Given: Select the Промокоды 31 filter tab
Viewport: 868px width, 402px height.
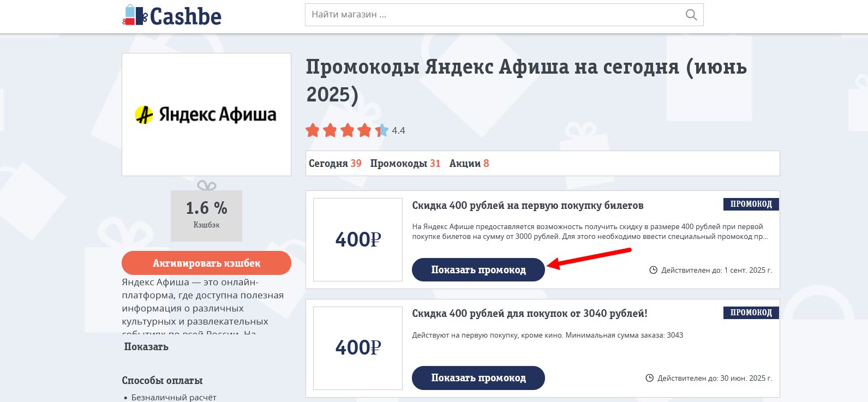Looking at the screenshot, I should (405, 163).
